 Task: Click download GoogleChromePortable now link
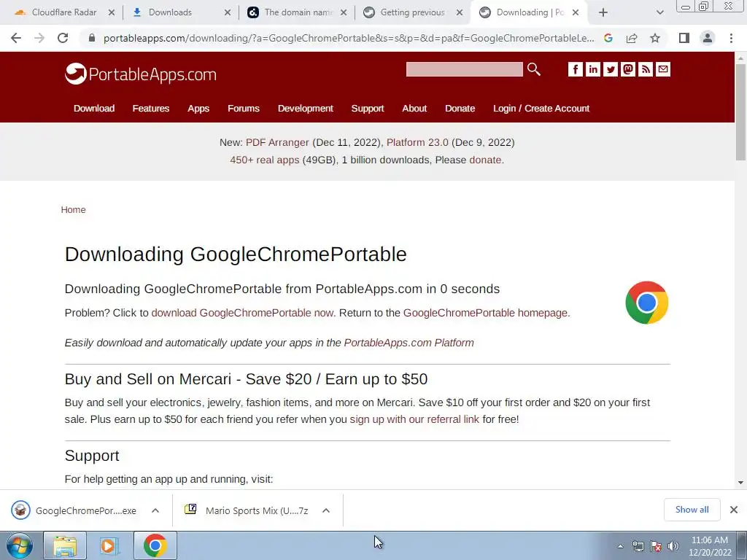243,313
